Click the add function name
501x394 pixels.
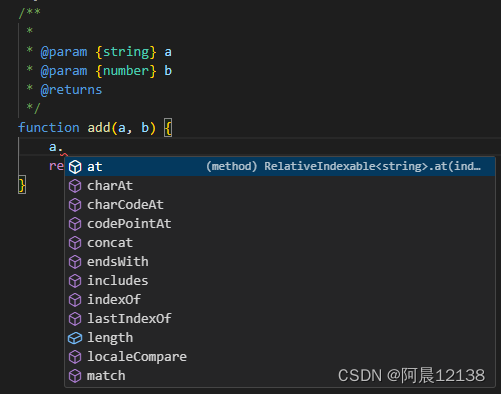tap(99, 128)
